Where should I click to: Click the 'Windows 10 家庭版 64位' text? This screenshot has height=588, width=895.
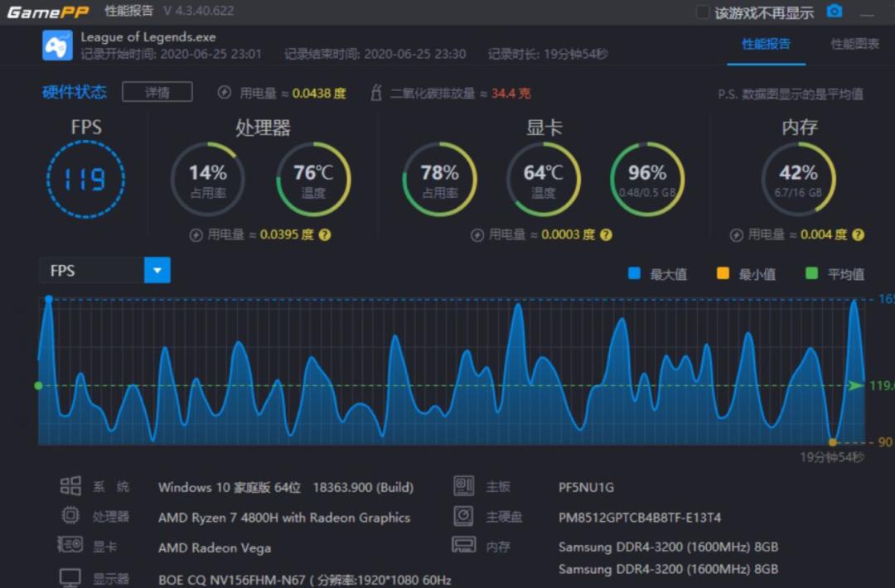230,487
